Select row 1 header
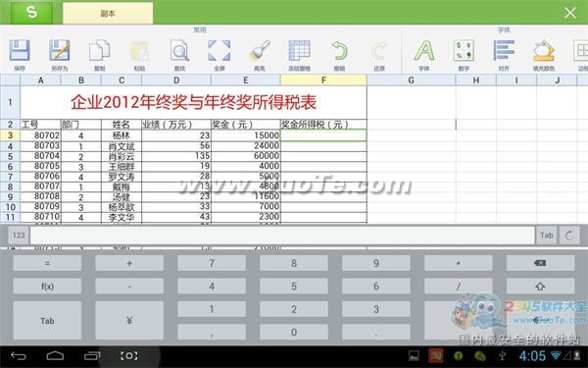588x368 pixels. click(10, 102)
